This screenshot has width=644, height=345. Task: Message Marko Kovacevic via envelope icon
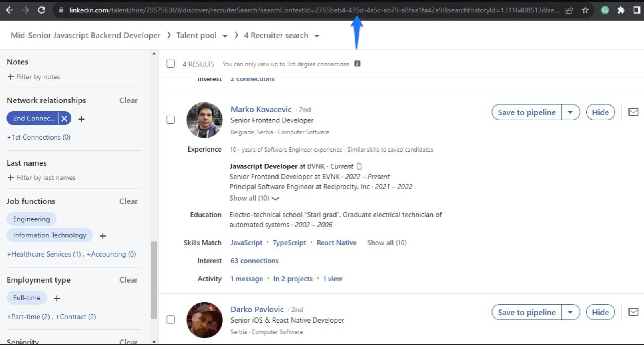pyautogui.click(x=633, y=112)
